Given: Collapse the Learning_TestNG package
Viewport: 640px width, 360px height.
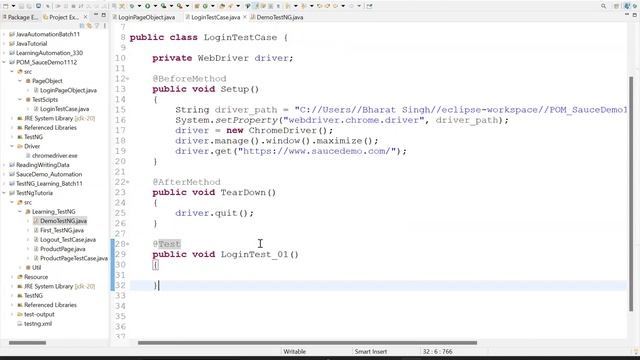Looking at the screenshot, I should tap(20, 211).
